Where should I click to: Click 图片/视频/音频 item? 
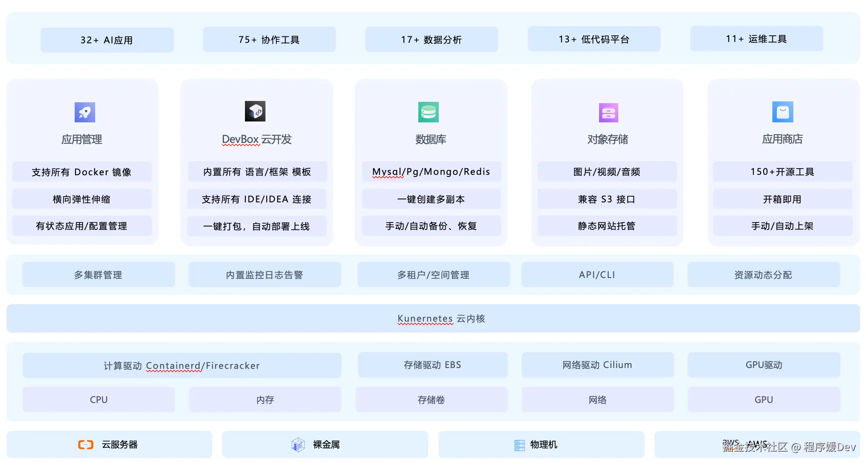point(607,172)
